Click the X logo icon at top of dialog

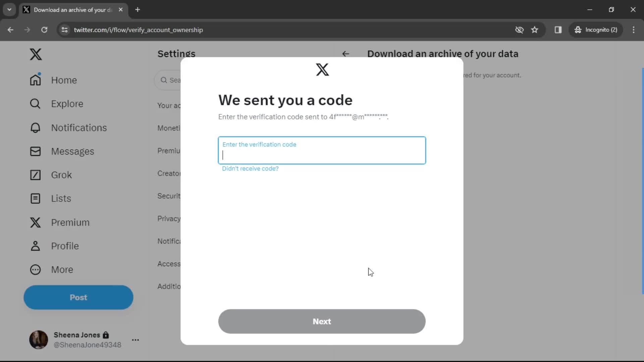322,69
